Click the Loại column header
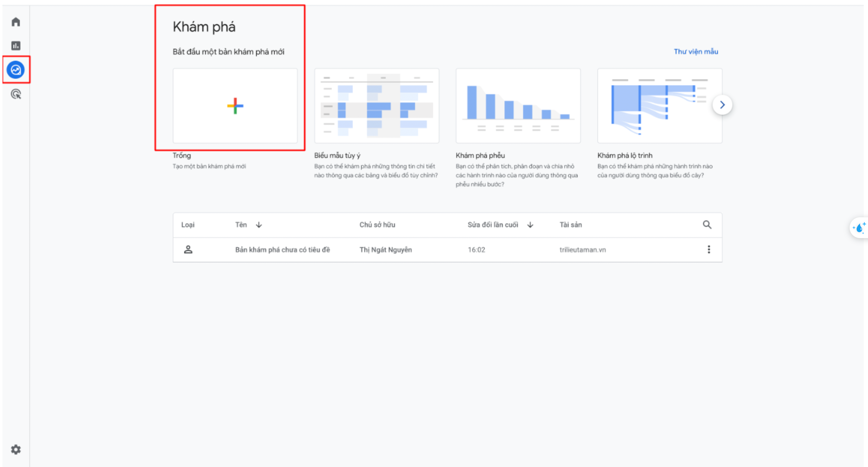This screenshot has width=868, height=467. tap(188, 225)
